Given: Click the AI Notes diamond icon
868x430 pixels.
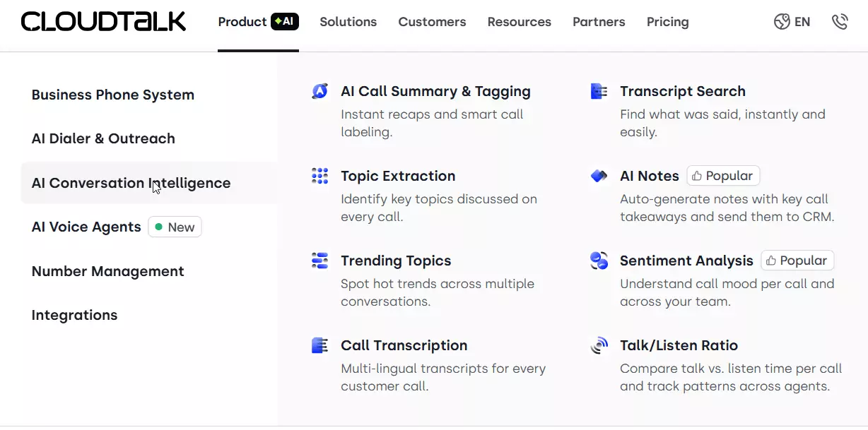Looking at the screenshot, I should coord(599,176).
